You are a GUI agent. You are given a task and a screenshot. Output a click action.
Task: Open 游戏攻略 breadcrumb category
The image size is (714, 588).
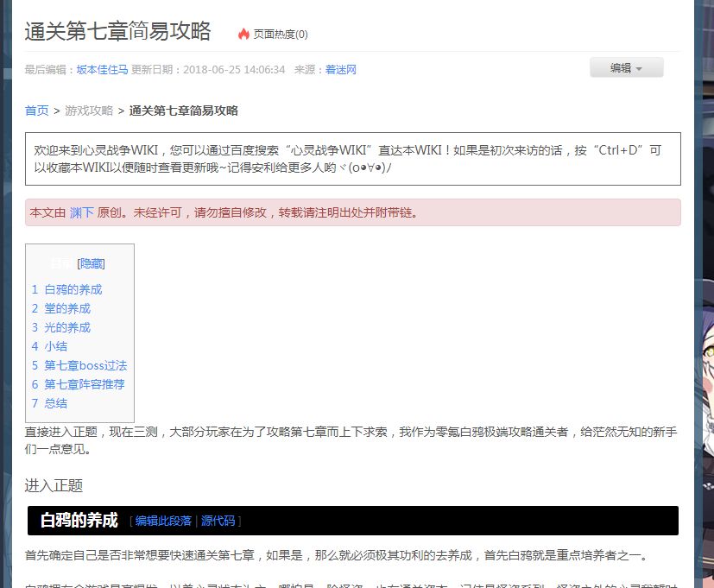click(89, 111)
